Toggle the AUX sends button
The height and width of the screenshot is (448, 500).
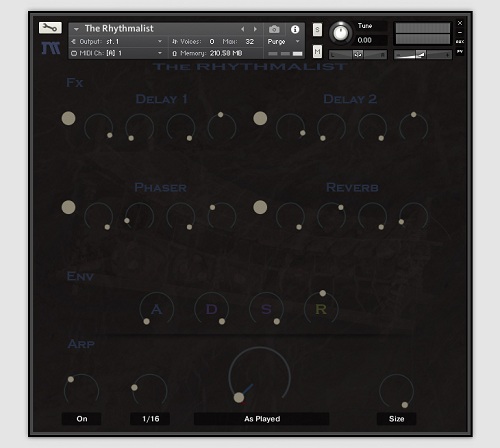[460, 42]
